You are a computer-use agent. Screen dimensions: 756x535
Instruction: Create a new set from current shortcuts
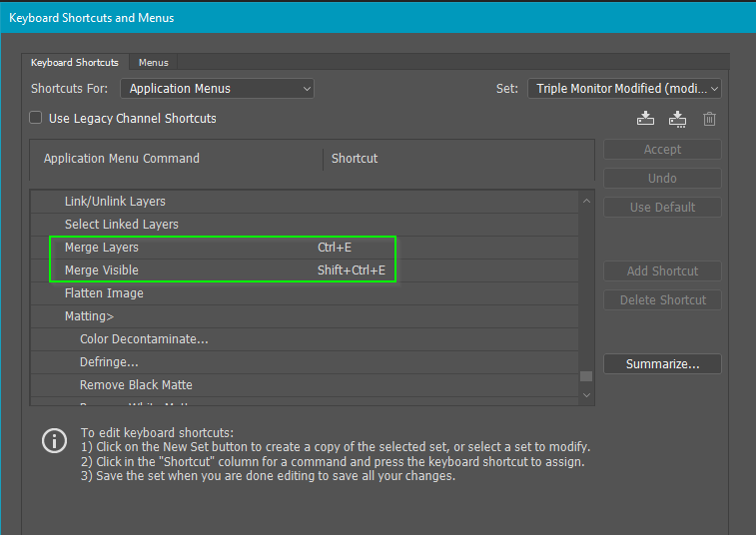pyautogui.click(x=678, y=118)
